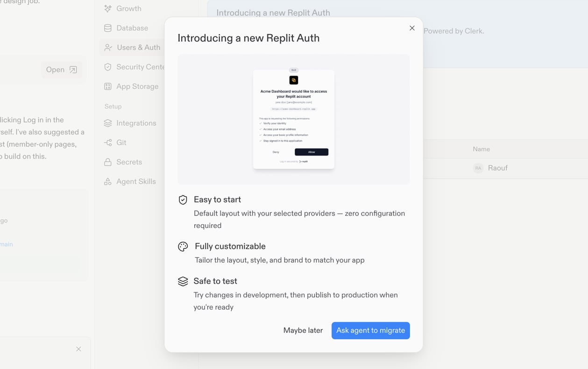Click the 'main' branch link

point(7,244)
